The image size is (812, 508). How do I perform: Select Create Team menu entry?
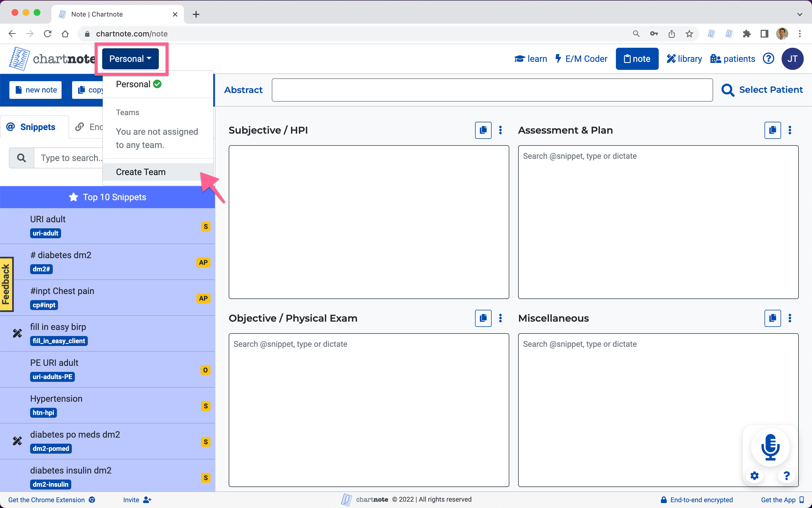coord(158,172)
